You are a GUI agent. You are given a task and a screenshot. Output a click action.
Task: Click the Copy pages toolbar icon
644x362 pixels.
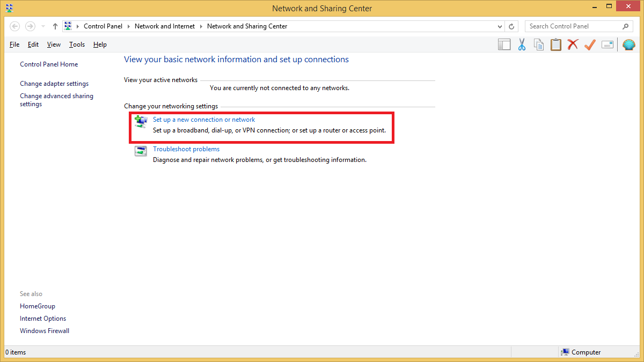click(539, 45)
